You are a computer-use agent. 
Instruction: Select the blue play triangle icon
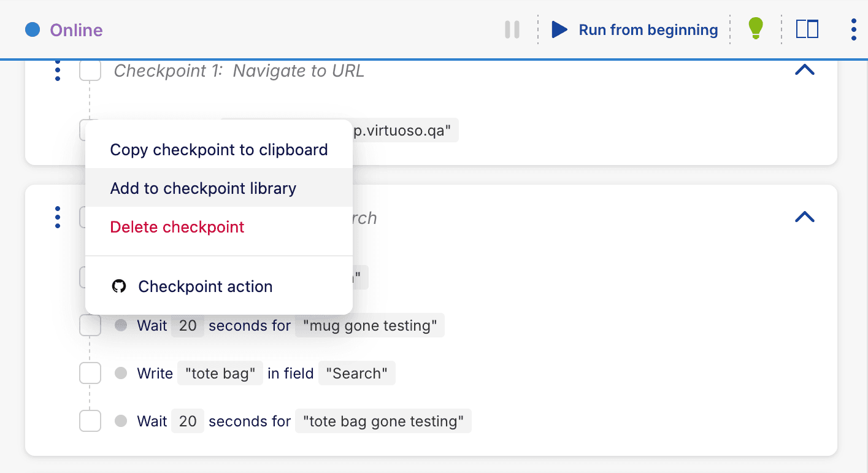(x=559, y=29)
